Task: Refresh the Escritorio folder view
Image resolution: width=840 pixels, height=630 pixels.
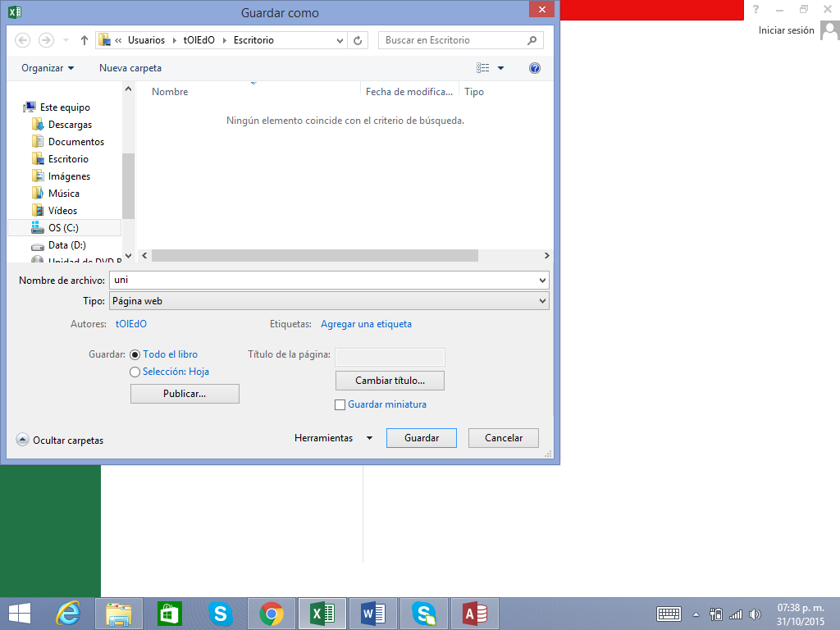Action: tap(358, 40)
